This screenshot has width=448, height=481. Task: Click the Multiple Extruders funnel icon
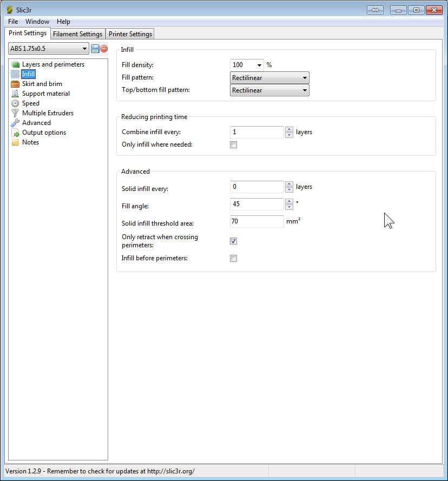(x=15, y=113)
